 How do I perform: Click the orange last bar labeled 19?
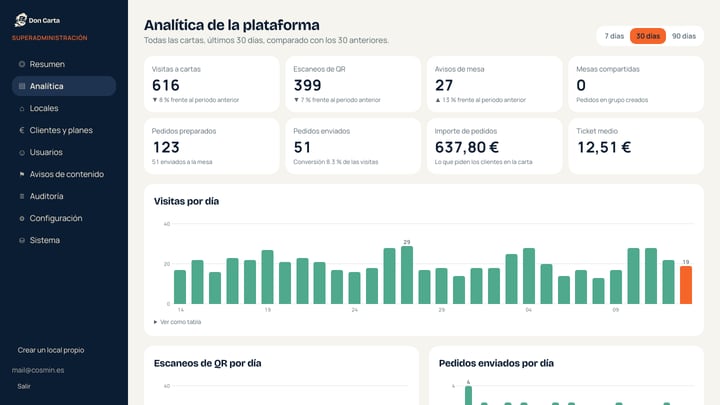(x=686, y=285)
